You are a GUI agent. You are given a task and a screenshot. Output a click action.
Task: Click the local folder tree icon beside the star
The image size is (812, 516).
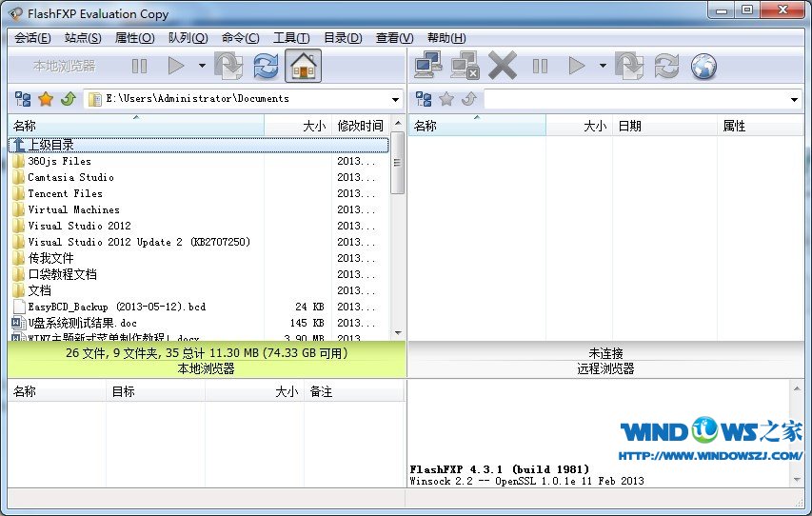coord(24,99)
